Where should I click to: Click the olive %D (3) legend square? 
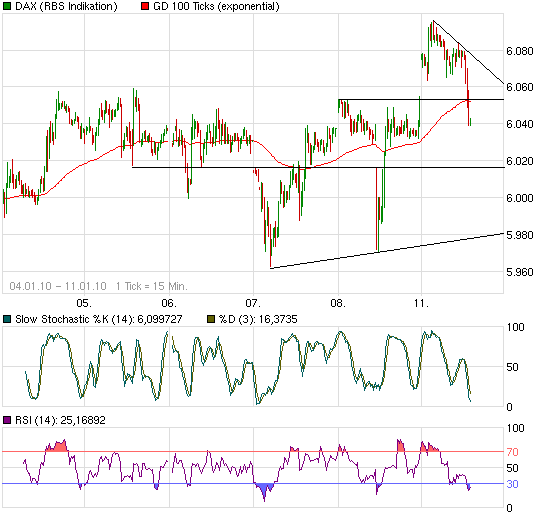pos(211,319)
